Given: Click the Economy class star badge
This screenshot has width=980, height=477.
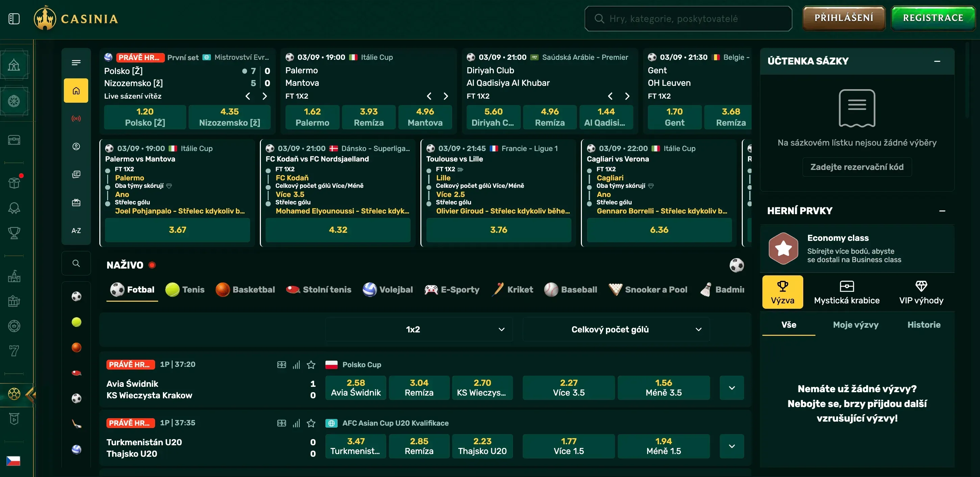Looking at the screenshot, I should point(783,248).
